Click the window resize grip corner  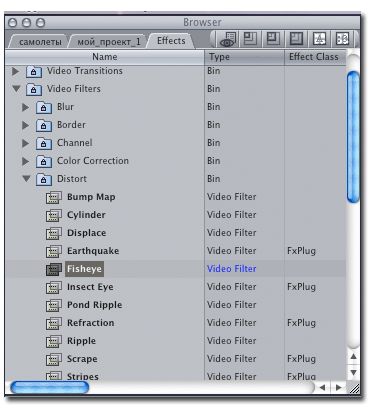(354, 388)
